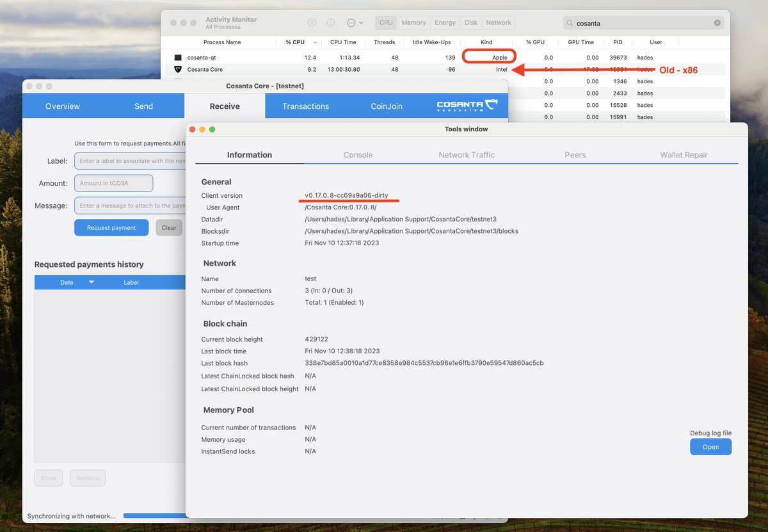Sort by the Threads column header

tap(384, 42)
